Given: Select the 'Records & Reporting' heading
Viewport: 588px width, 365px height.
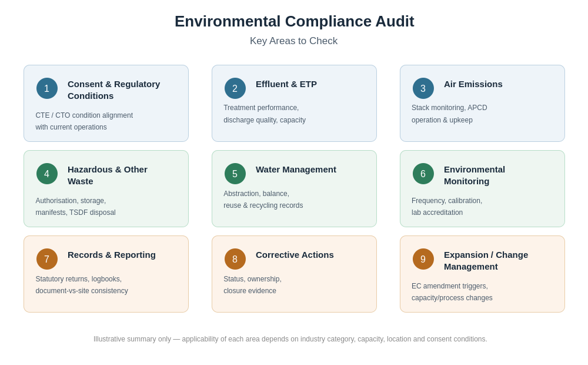Looking at the screenshot, I should 111,254.
